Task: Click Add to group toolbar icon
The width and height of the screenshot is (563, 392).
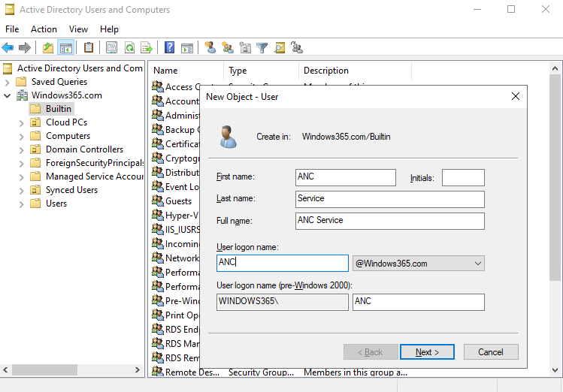Action: click(297, 47)
